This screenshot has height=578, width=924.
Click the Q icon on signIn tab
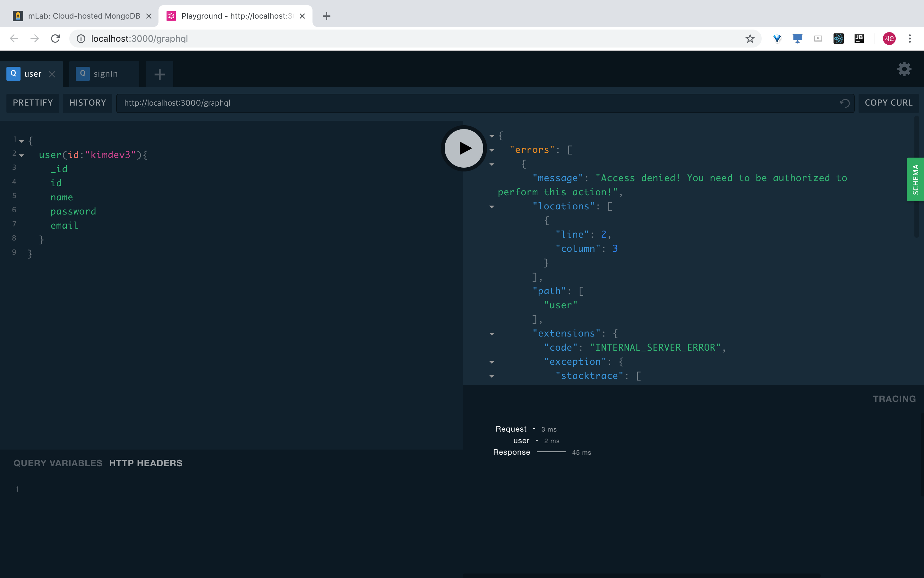[82, 74]
